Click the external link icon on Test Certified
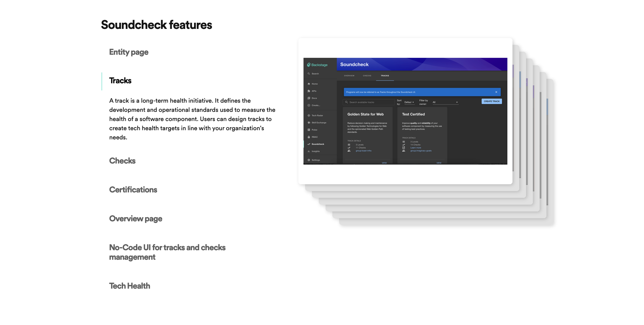The height and width of the screenshot is (325, 644). tap(403, 148)
